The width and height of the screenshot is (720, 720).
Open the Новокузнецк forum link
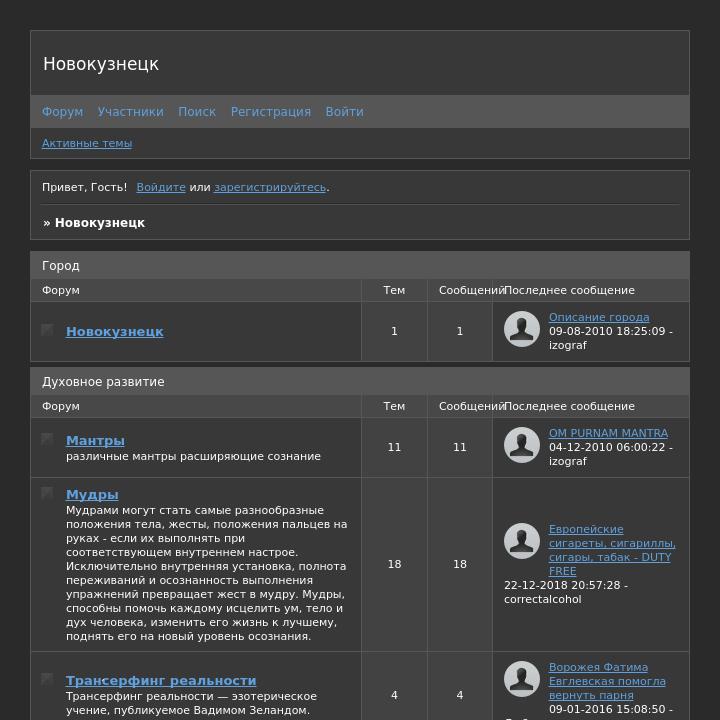coord(114,332)
